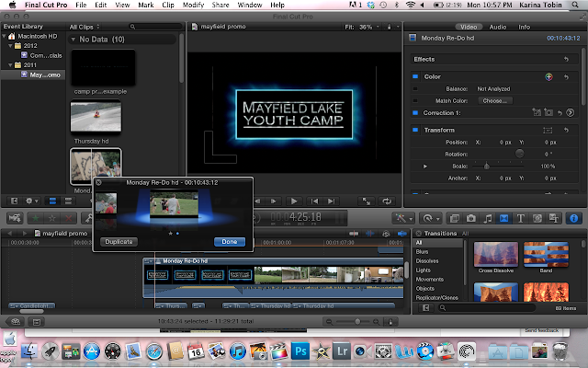
Task: Expand the Scale parameter triangle
Action: click(x=425, y=166)
